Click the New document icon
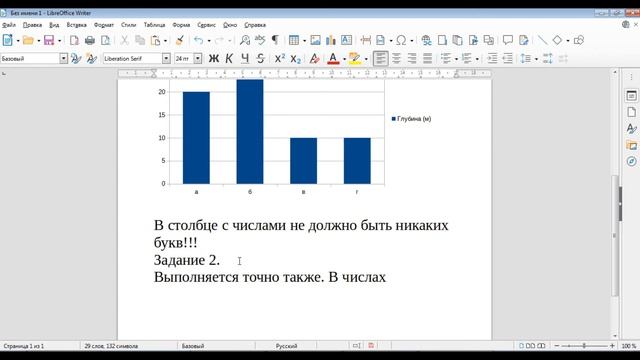 pyautogui.click(x=7, y=40)
